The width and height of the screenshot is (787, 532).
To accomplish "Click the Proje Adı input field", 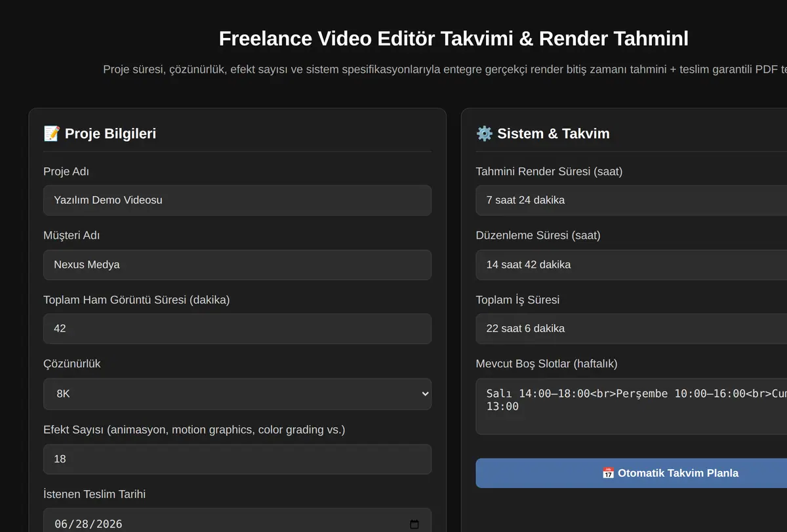I will pyautogui.click(x=237, y=200).
